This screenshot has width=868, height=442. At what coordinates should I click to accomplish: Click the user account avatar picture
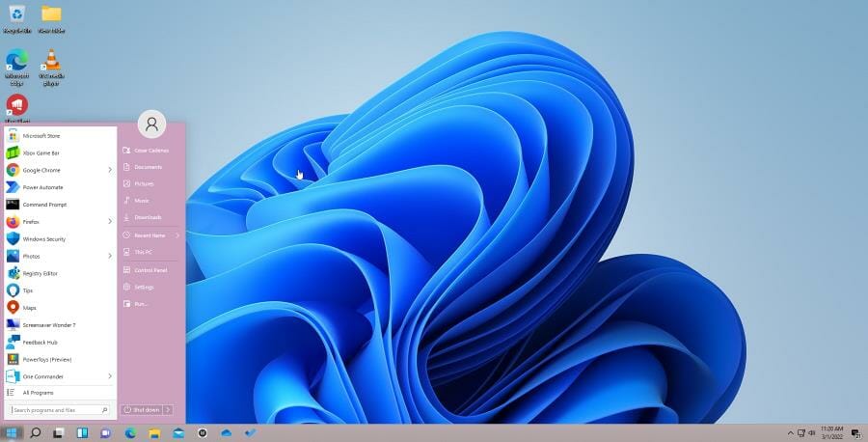click(x=151, y=124)
